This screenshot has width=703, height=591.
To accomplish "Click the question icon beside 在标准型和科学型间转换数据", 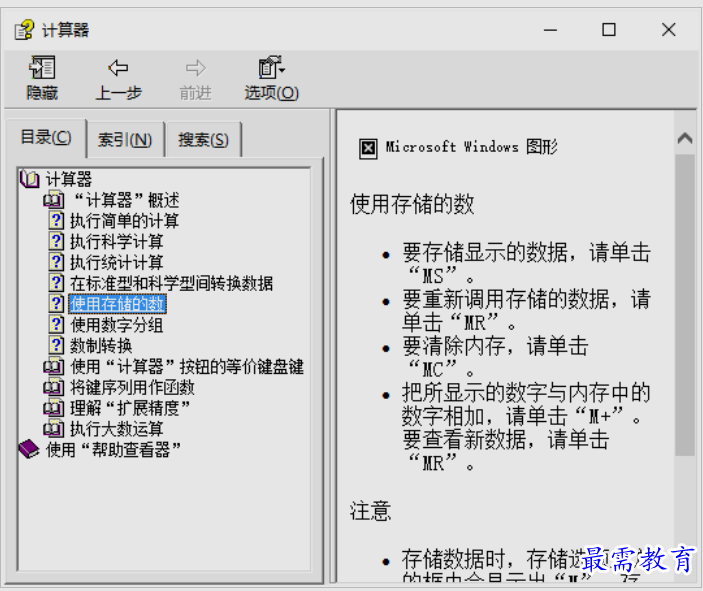I will [56, 283].
